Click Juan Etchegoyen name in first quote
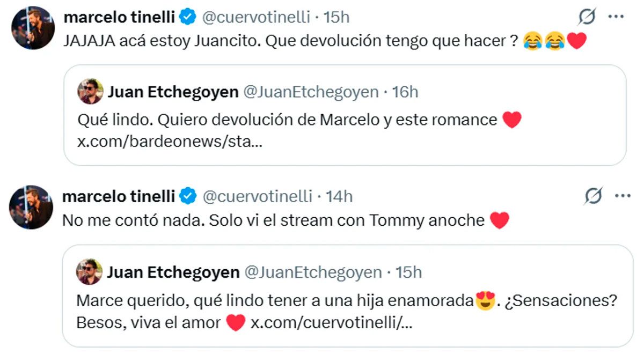Viewport: 644px width, 362px height. point(173,92)
